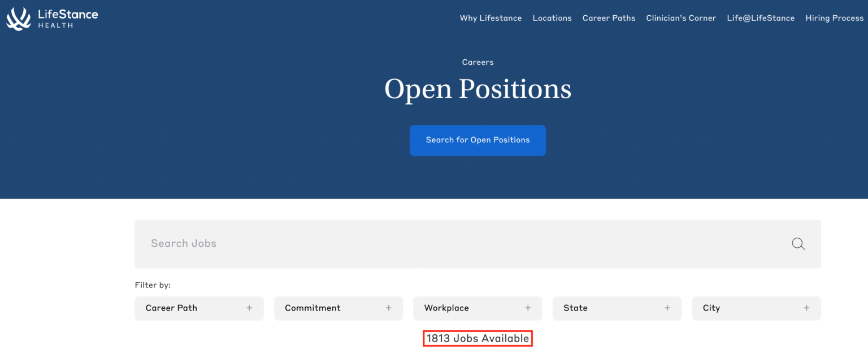The image size is (868, 354).
Task: Select Career Paths in the top navigation
Action: pos(609,18)
